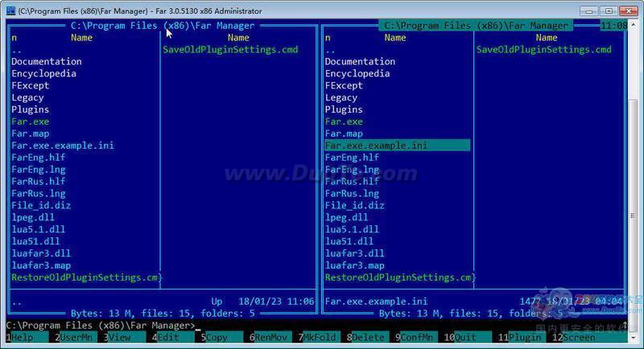Click the parent directory .. in left panel
This screenshot has width=644, height=349.
(x=16, y=51)
